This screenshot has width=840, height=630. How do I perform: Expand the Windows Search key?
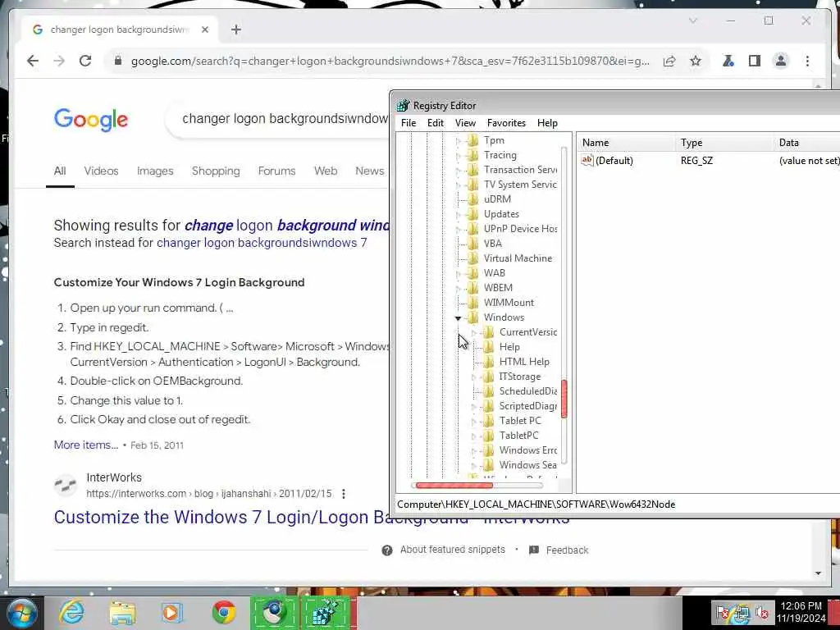[x=473, y=466]
